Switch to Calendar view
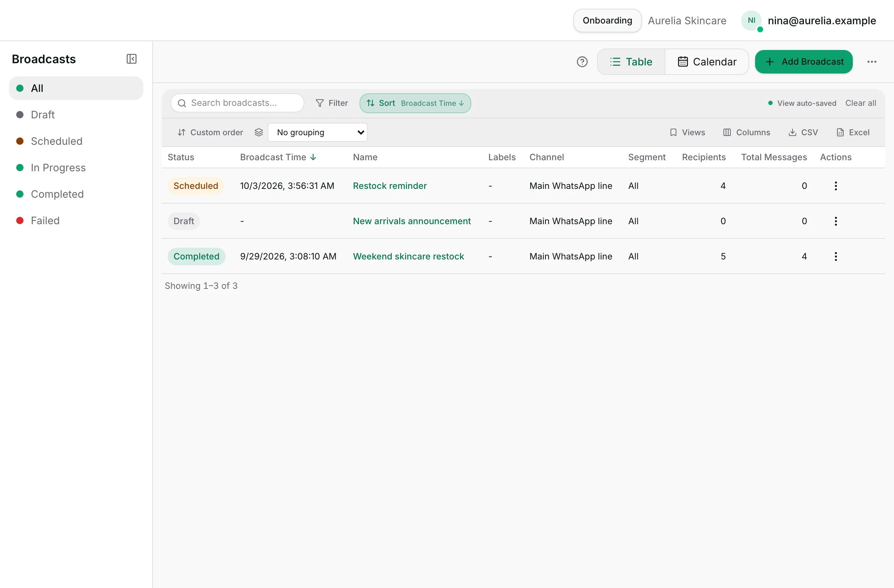The height and width of the screenshot is (588, 894). (707, 62)
